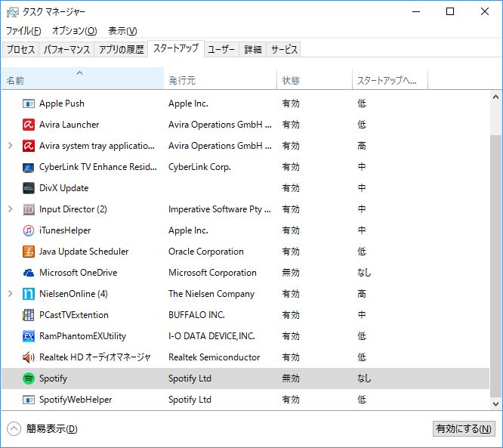The height and width of the screenshot is (448, 503).
Task: Click the Oracle Corporation publisher cell
Action: pyautogui.click(x=206, y=252)
